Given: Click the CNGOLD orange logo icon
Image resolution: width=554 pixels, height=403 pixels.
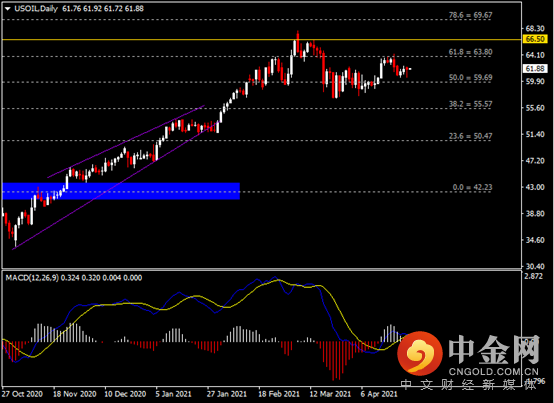Looking at the screenshot, I should tap(419, 354).
